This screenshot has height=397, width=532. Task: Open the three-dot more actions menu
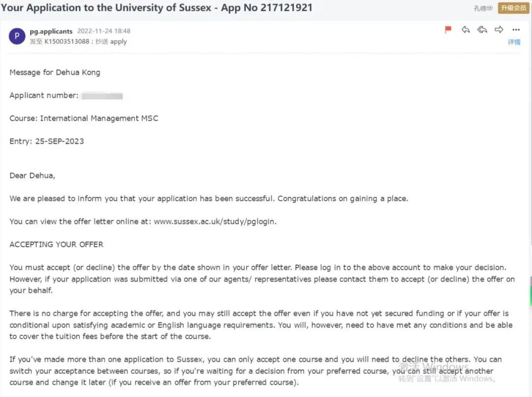point(516,30)
